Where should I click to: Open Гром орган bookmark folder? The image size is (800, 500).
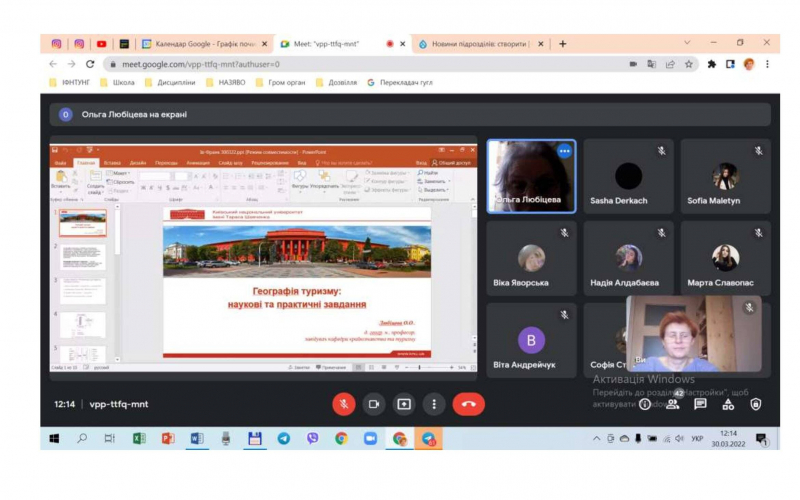280,83
